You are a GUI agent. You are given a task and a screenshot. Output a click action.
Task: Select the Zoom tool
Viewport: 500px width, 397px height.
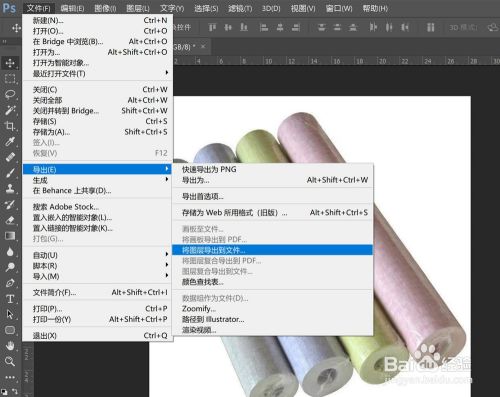click(x=10, y=361)
